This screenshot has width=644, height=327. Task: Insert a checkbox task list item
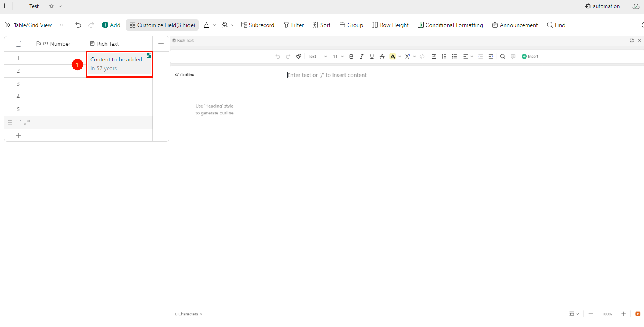434,57
